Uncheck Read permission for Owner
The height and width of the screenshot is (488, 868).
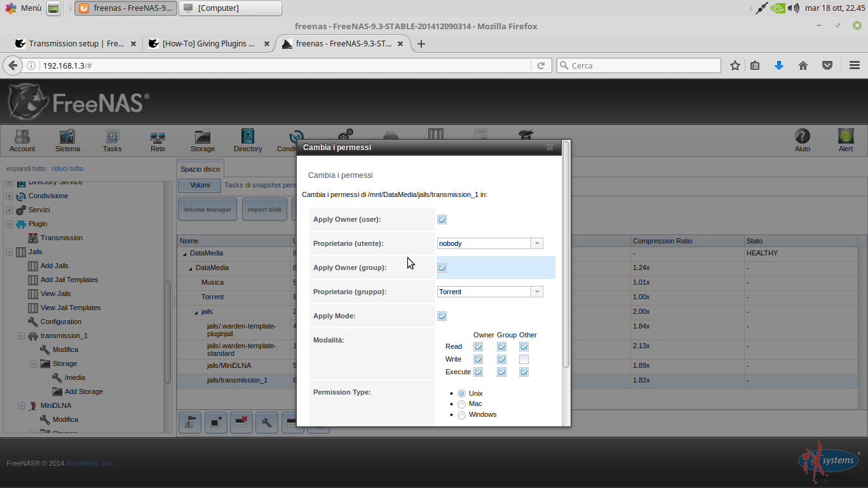coord(478,347)
